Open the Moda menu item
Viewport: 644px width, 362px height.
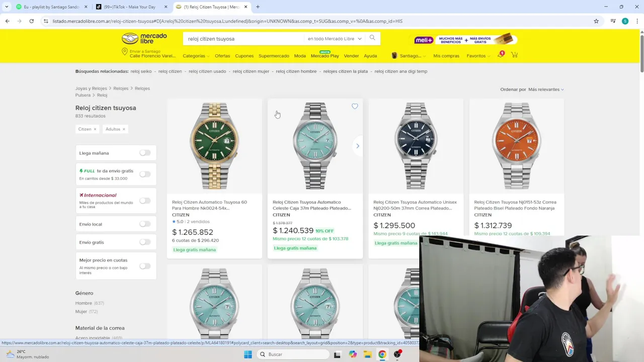coord(300,56)
